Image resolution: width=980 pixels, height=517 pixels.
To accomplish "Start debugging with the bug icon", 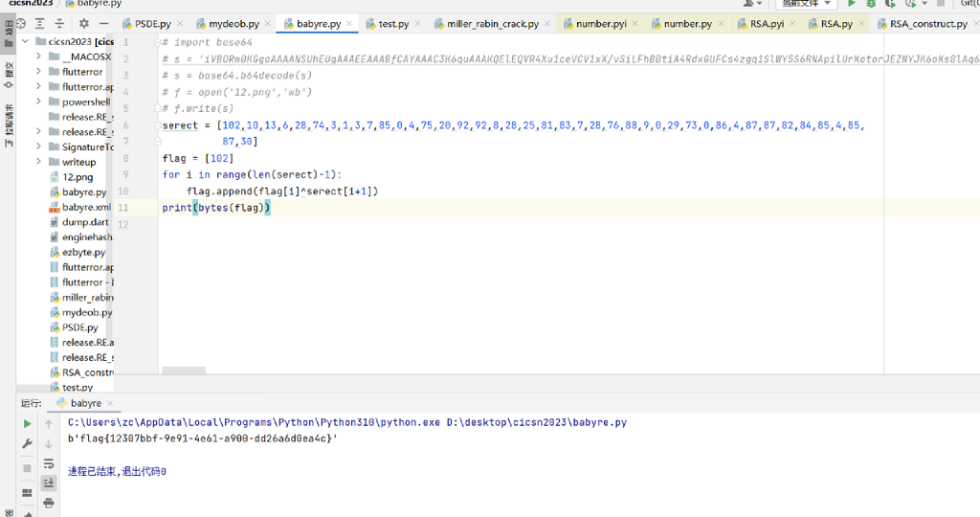I will click(x=870, y=4).
